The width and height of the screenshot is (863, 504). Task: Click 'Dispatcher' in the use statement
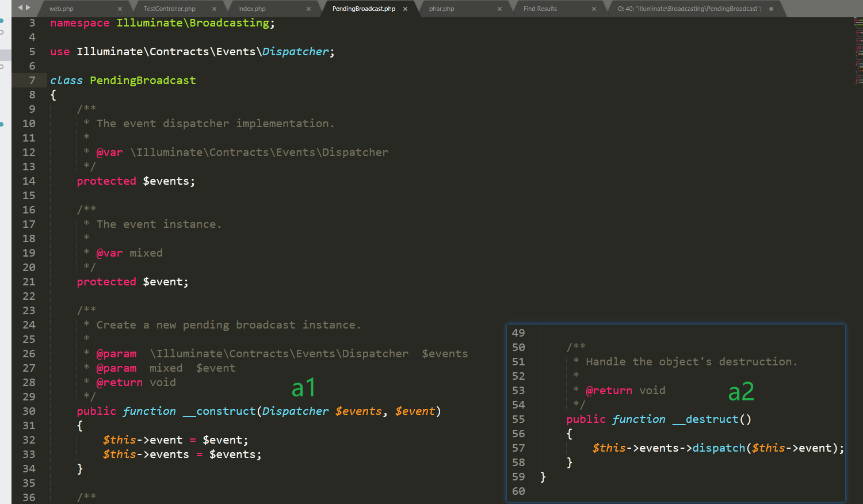click(296, 52)
